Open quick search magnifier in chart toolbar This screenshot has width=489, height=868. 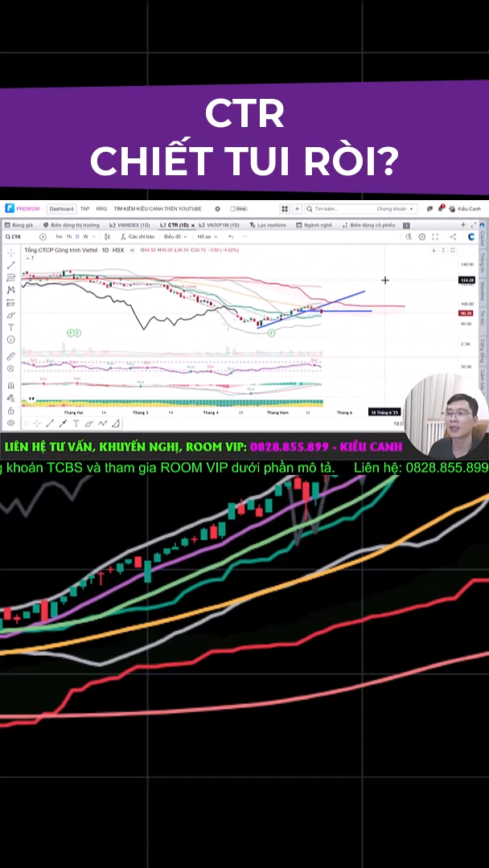(x=409, y=236)
